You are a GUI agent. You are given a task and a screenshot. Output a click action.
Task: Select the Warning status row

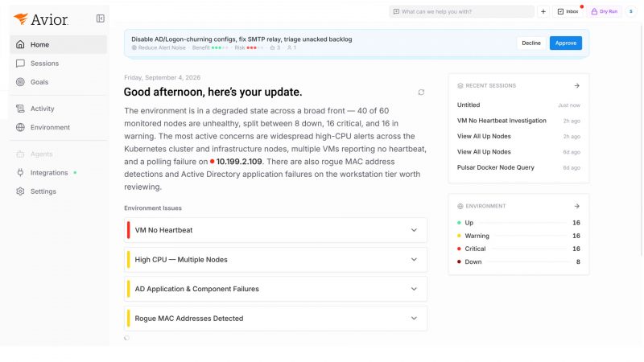pos(518,236)
